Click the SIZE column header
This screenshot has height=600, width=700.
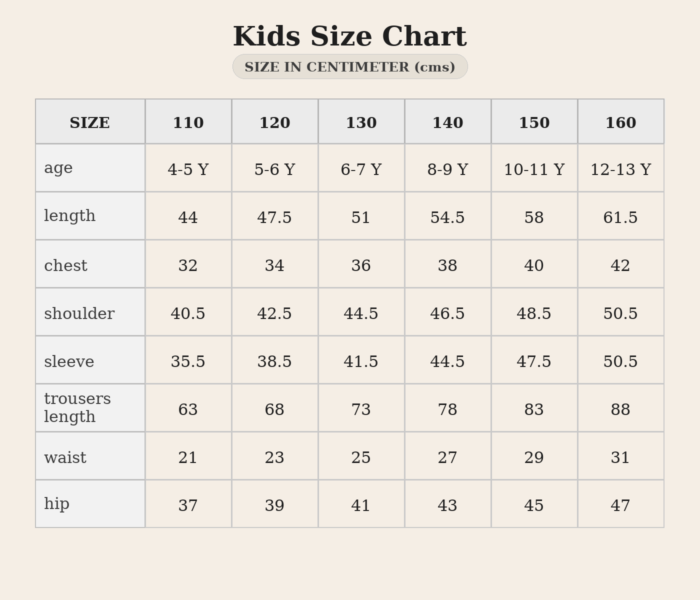(x=90, y=122)
